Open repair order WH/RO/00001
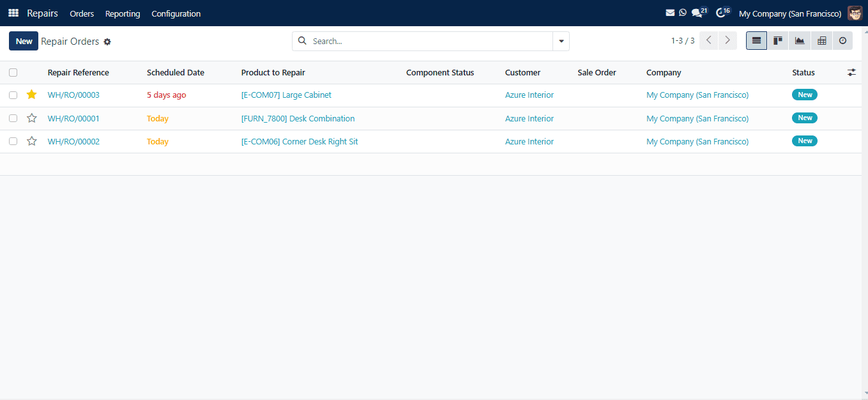The height and width of the screenshot is (400, 868). 73,118
